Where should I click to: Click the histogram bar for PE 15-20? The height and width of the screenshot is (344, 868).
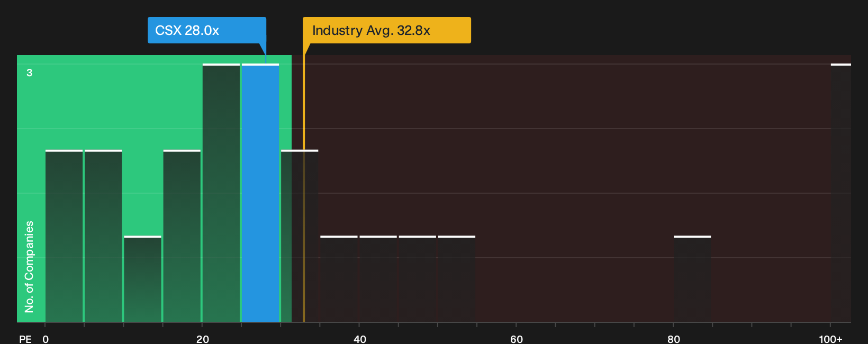click(x=182, y=236)
